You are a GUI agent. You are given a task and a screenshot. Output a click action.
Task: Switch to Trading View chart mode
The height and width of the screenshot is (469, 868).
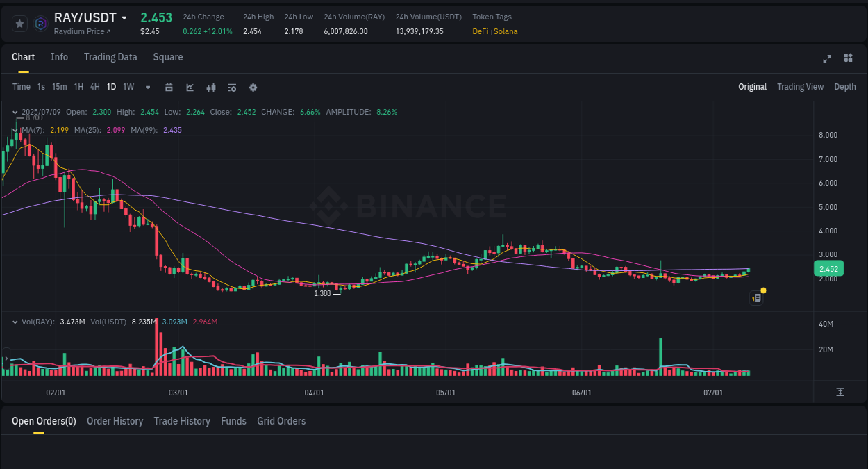(800, 87)
